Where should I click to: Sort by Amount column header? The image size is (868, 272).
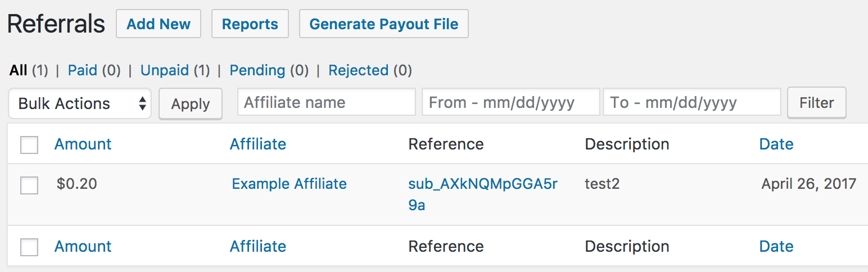[x=83, y=144]
